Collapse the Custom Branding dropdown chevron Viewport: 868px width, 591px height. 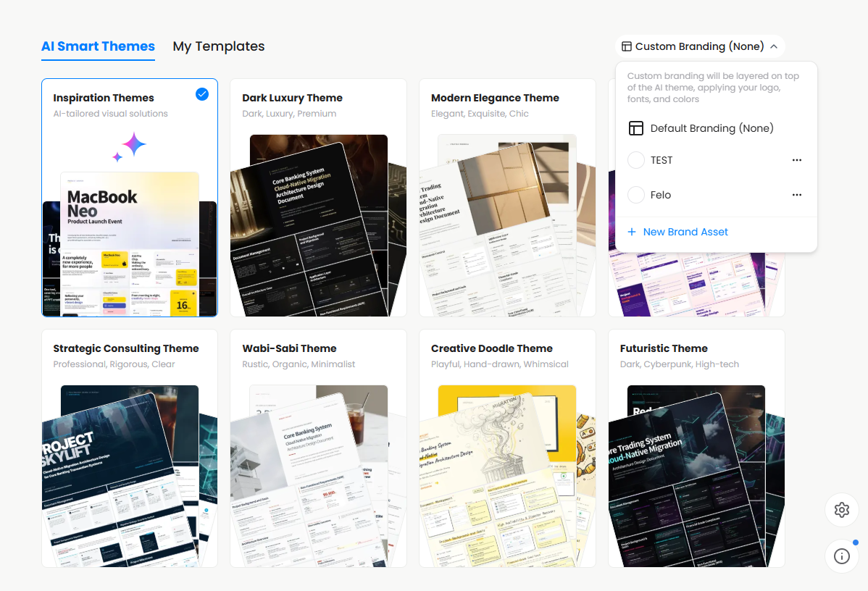tap(774, 46)
